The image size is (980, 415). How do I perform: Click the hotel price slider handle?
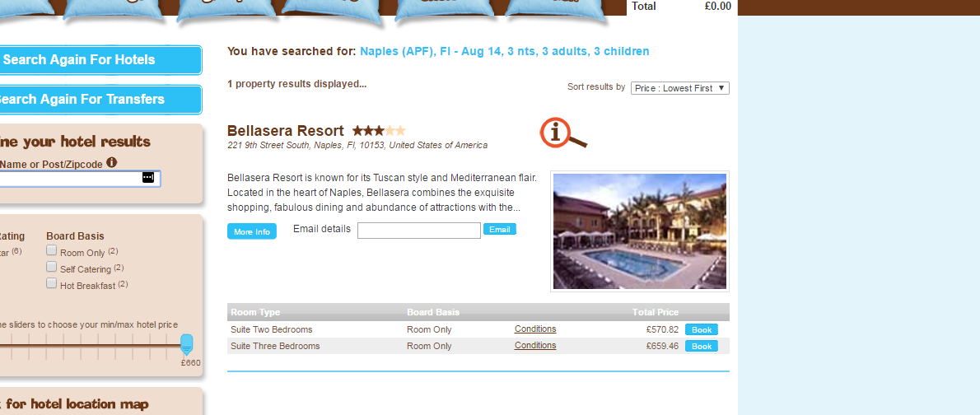tap(186, 345)
